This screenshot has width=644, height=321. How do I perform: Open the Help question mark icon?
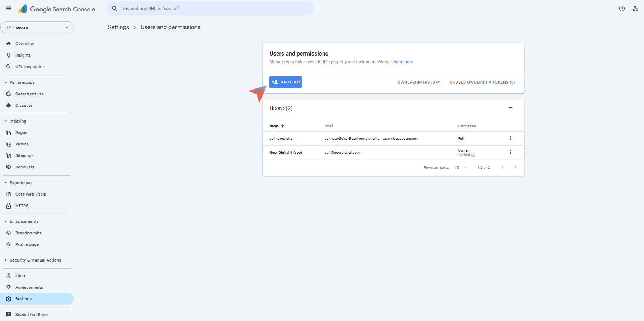click(622, 9)
